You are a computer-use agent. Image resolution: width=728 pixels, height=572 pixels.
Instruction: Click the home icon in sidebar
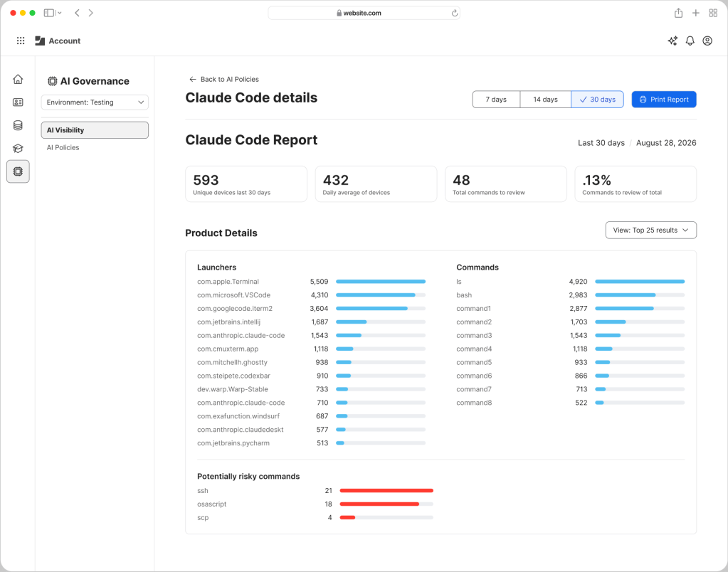click(18, 80)
